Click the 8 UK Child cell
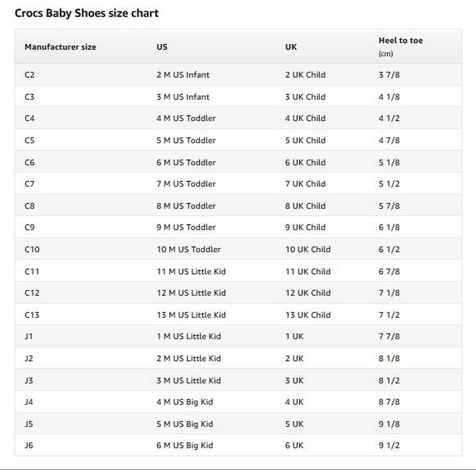The height and width of the screenshot is (470, 476). 305,206
